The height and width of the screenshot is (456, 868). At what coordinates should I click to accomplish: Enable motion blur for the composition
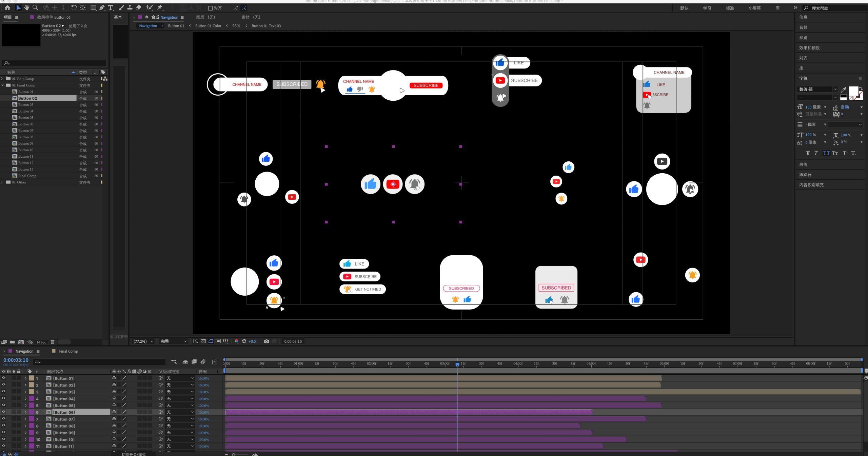(203, 362)
